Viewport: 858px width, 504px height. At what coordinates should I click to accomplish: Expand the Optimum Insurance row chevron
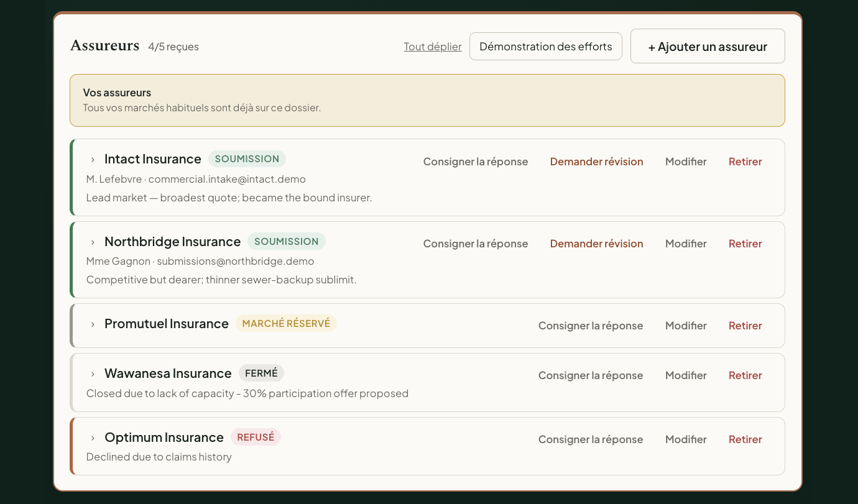point(93,438)
